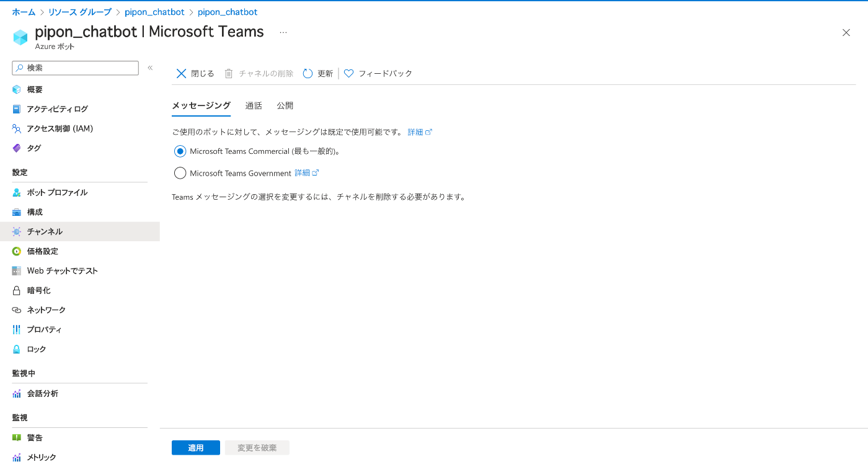Open 詳細 link next to Teams Government
868x467 pixels.
click(306, 173)
